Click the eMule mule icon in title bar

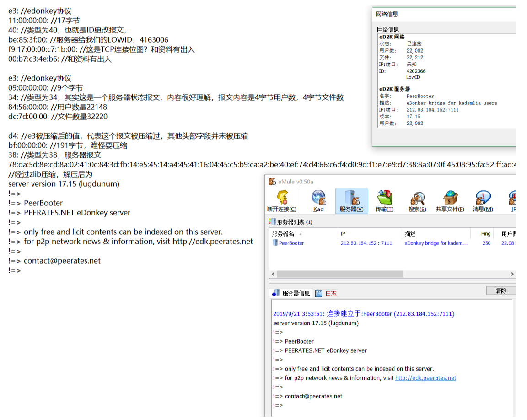[x=272, y=182]
